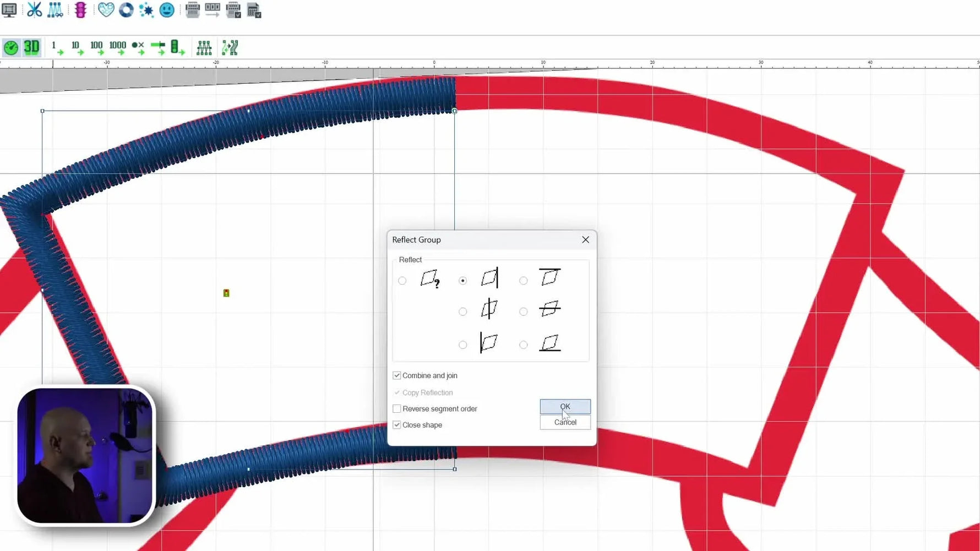Click the small yellow marker on canvas
The height and width of the screenshot is (551, 980).
click(226, 293)
